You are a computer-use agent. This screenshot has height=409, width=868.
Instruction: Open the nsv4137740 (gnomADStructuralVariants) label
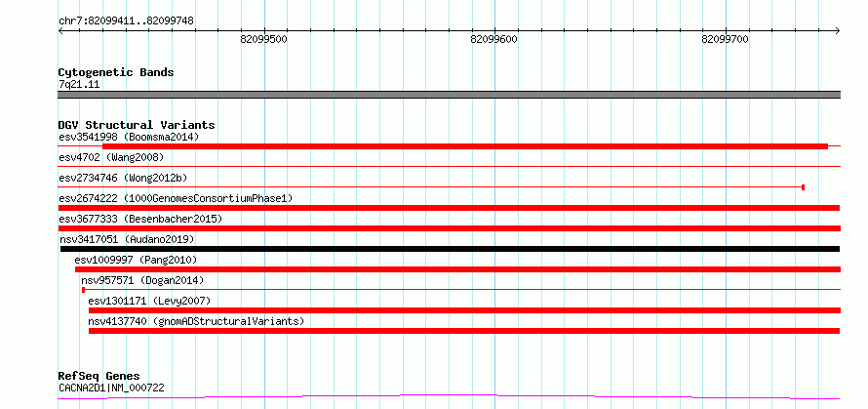pos(196,321)
